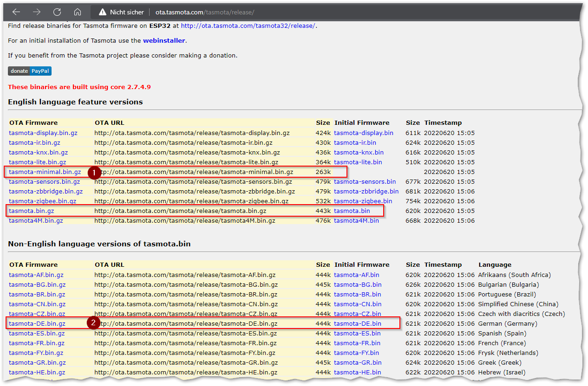Download OTA firmware tasmota-AF.bin.gz
Viewport: 588px width, 386px height.
(36, 275)
